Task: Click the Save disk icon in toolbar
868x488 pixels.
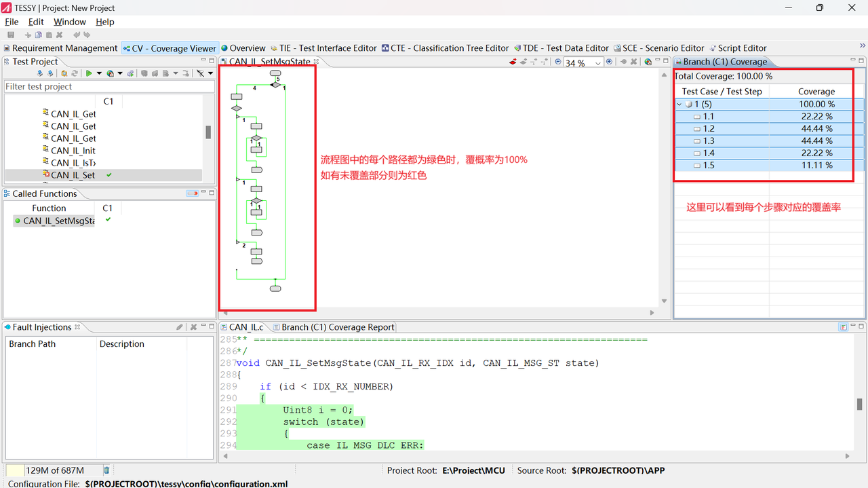Action: pos(11,35)
